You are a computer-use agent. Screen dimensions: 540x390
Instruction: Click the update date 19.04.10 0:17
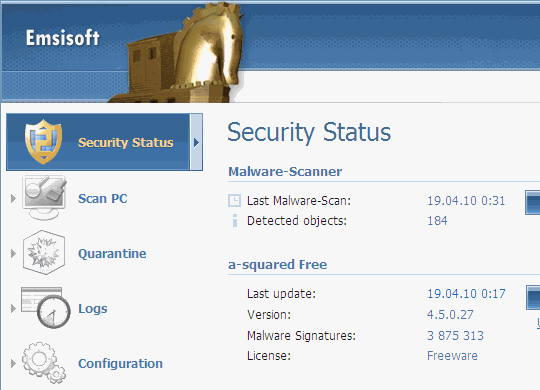point(466,294)
